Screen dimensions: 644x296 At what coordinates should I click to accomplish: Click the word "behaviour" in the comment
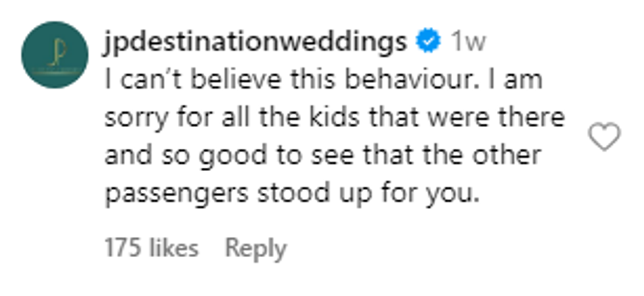(420, 81)
